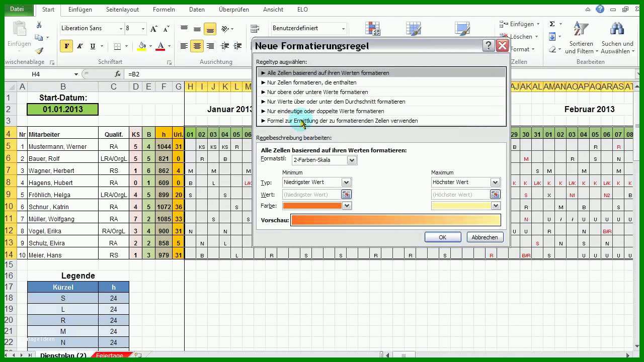This screenshot has width=644, height=362.
Task: Increase font size with the large A icon
Action: (x=154, y=29)
